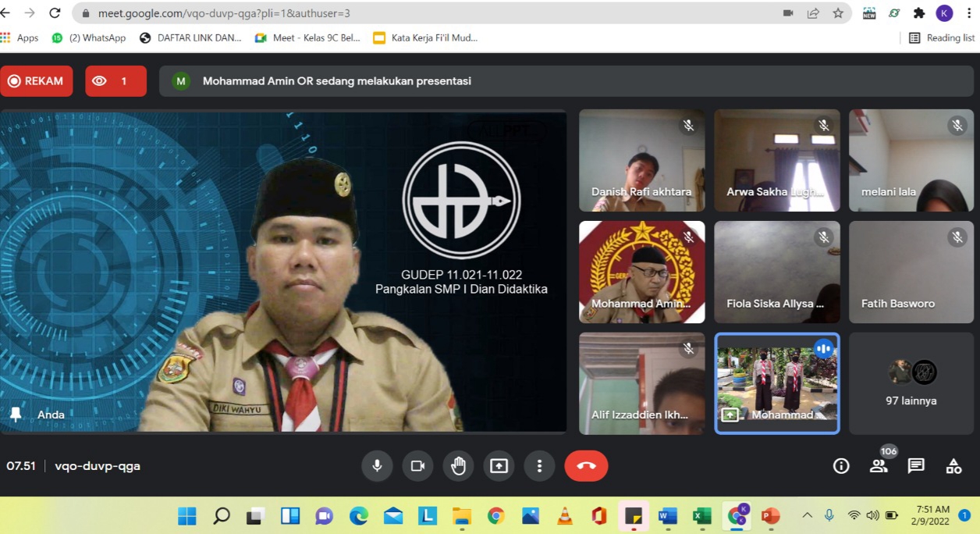Expand hidden system tray icons chevron
The width and height of the screenshot is (980, 534).
pos(807,515)
